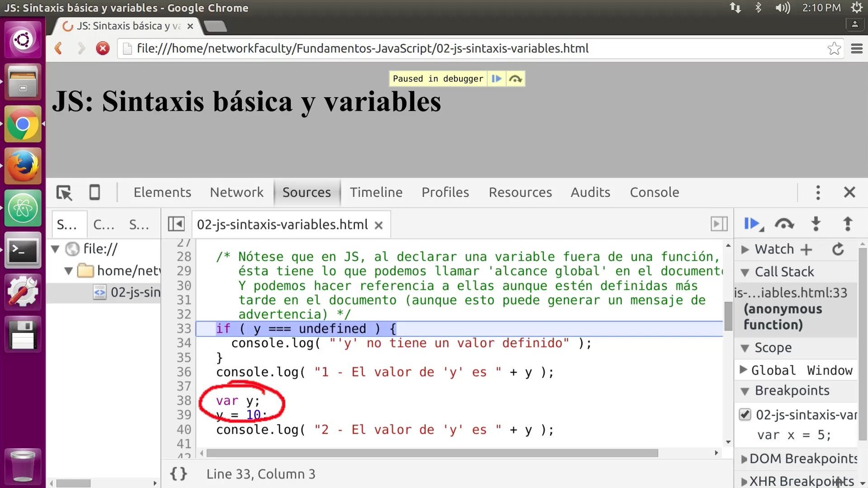Screen dimensions: 868x488
Task: Open the Profiles tab
Action: tap(445, 192)
